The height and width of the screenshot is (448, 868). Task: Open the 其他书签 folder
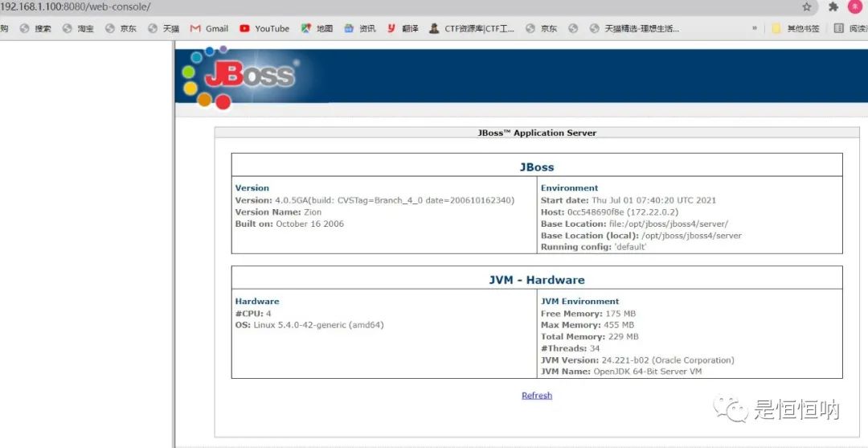pos(796,29)
